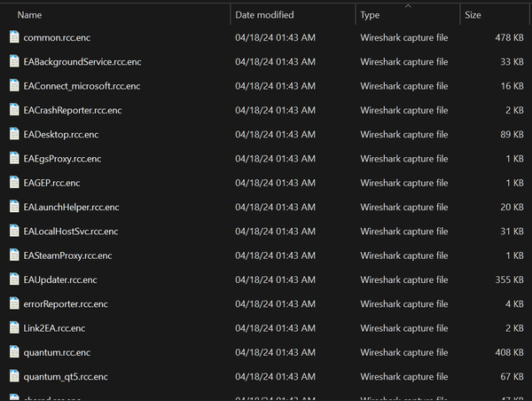The image size is (532, 401).
Task: Click the EADesktop.rcc.enc file icon
Action: [14, 135]
